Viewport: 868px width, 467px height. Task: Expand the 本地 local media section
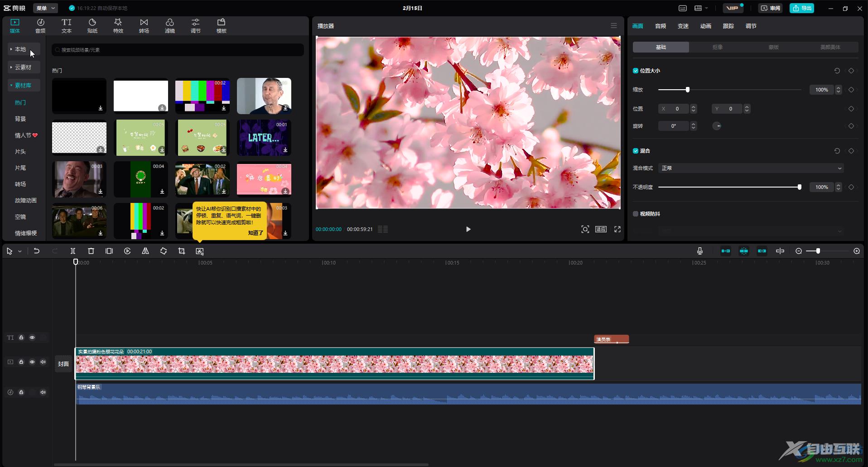point(24,49)
